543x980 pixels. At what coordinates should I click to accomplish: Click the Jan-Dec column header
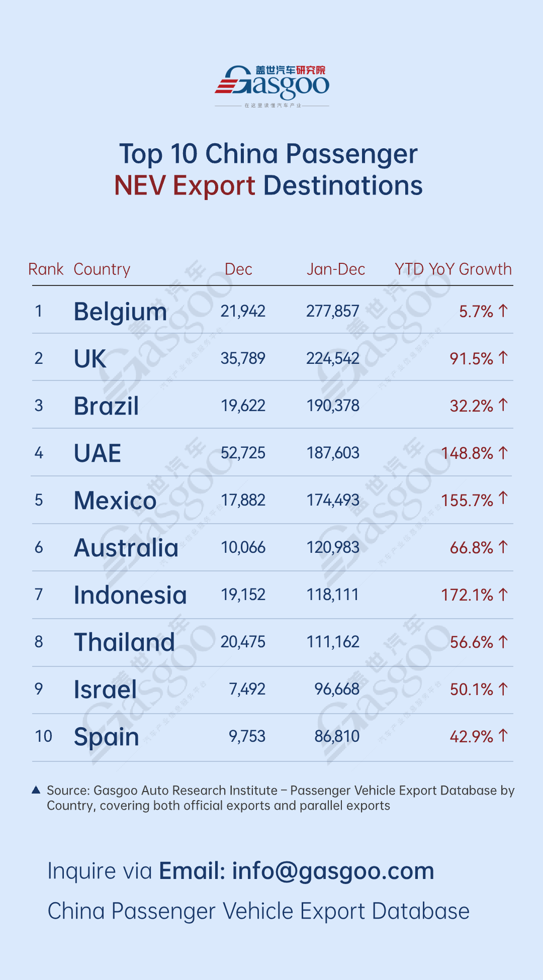pyautogui.click(x=336, y=269)
